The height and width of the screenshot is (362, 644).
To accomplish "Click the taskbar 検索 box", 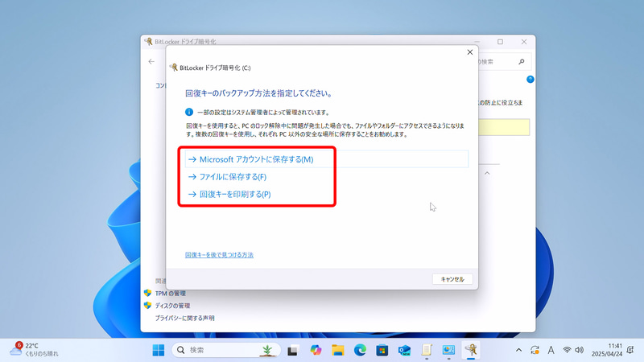I will tap(227, 350).
